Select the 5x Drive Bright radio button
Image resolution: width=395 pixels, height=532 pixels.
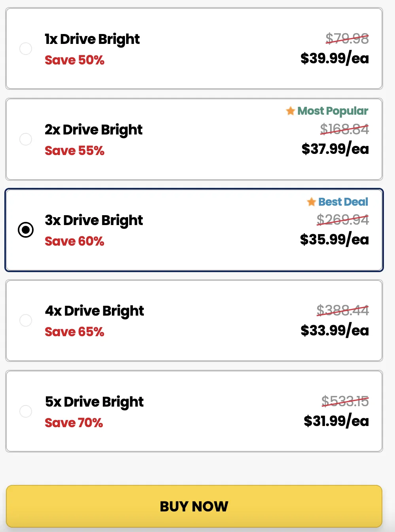[x=26, y=411]
